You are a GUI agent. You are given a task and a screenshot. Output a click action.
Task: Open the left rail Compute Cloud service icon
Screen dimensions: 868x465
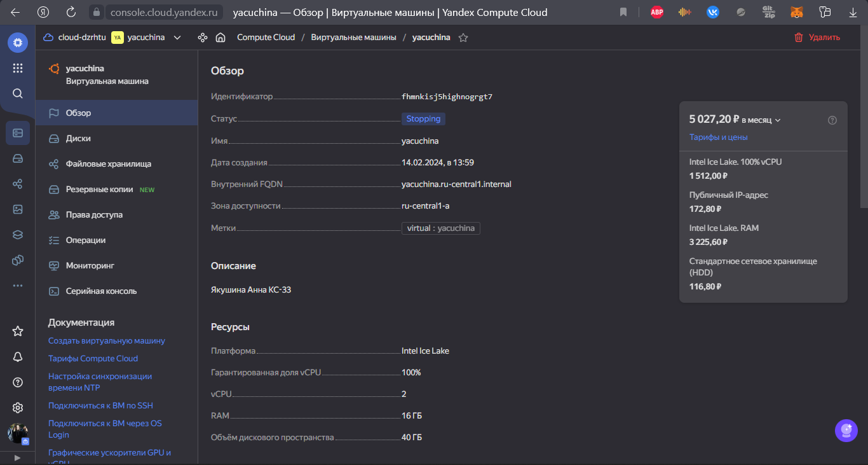[x=18, y=133]
